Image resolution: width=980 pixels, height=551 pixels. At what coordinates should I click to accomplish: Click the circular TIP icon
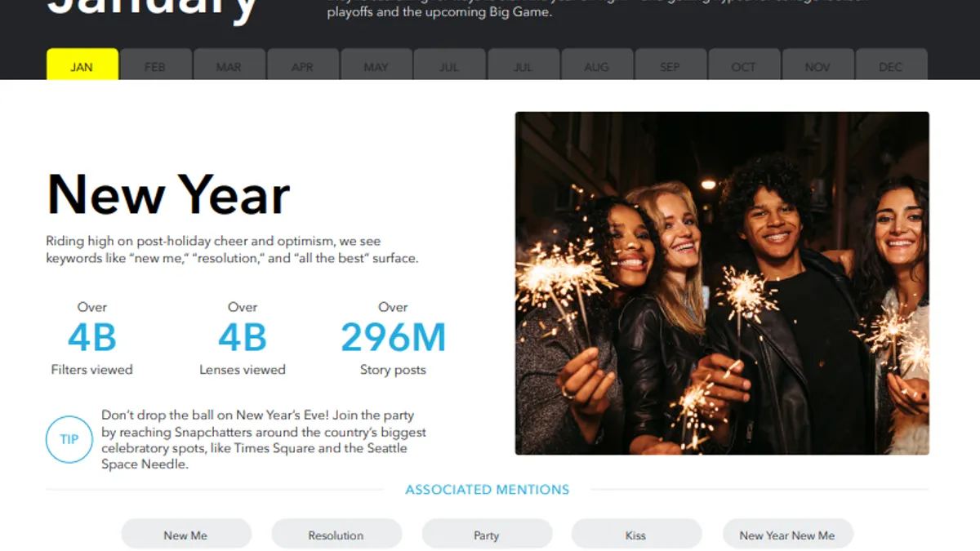click(69, 439)
